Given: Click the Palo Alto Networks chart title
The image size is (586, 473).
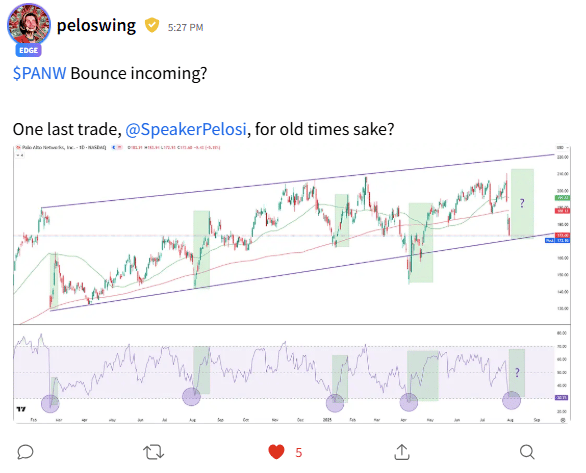Looking at the screenshot, I should (61, 148).
